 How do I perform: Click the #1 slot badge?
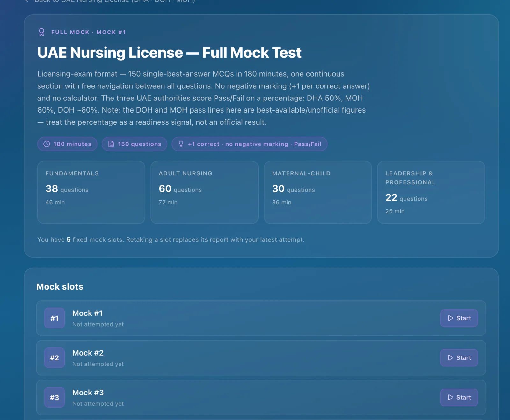pos(55,318)
